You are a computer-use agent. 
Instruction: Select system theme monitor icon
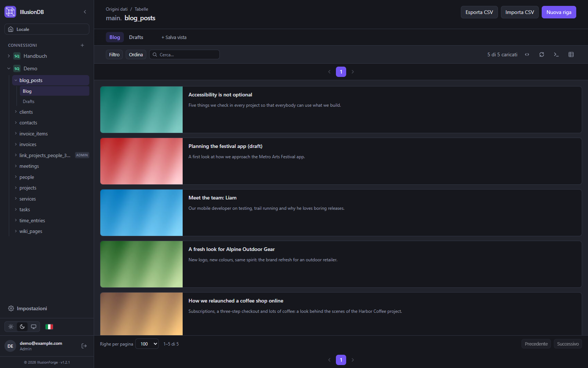33,327
